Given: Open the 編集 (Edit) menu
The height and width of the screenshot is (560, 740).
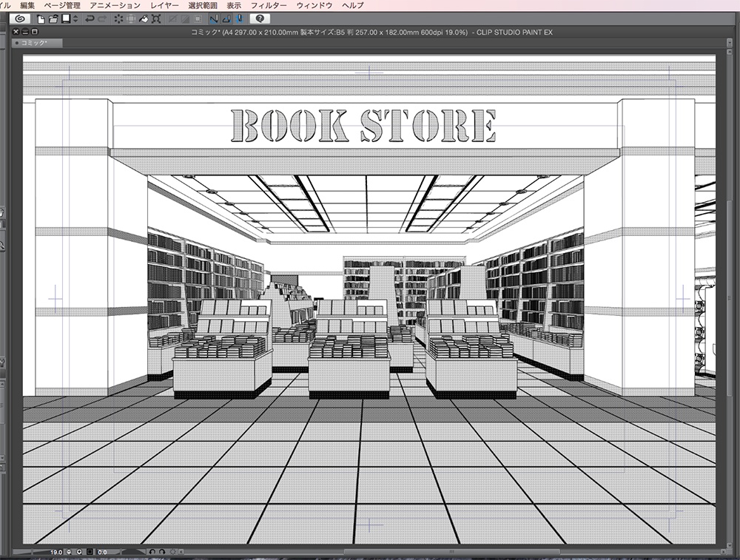Looking at the screenshot, I should [x=27, y=5].
